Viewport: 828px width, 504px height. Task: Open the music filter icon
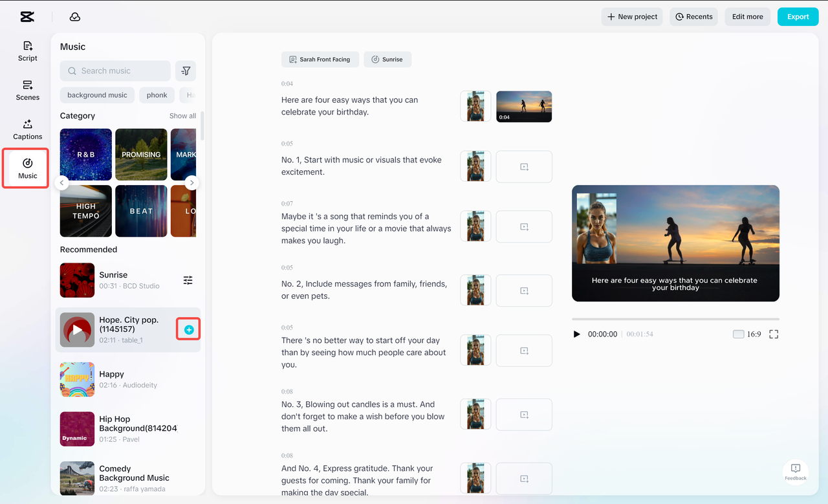point(186,71)
